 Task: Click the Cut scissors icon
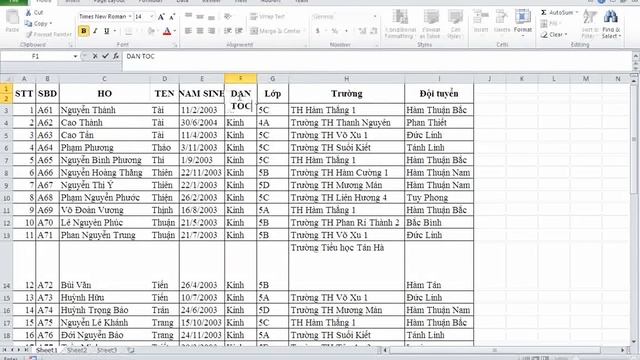pos(29,13)
